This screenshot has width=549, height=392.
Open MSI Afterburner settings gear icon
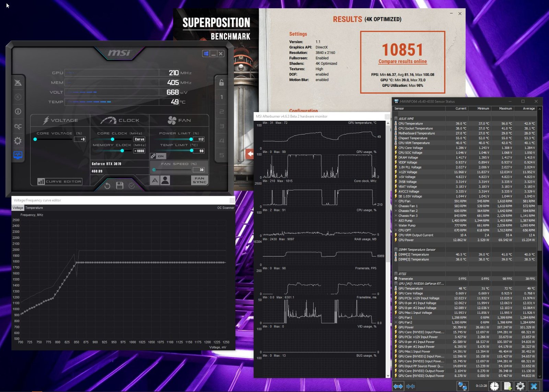pos(18,141)
